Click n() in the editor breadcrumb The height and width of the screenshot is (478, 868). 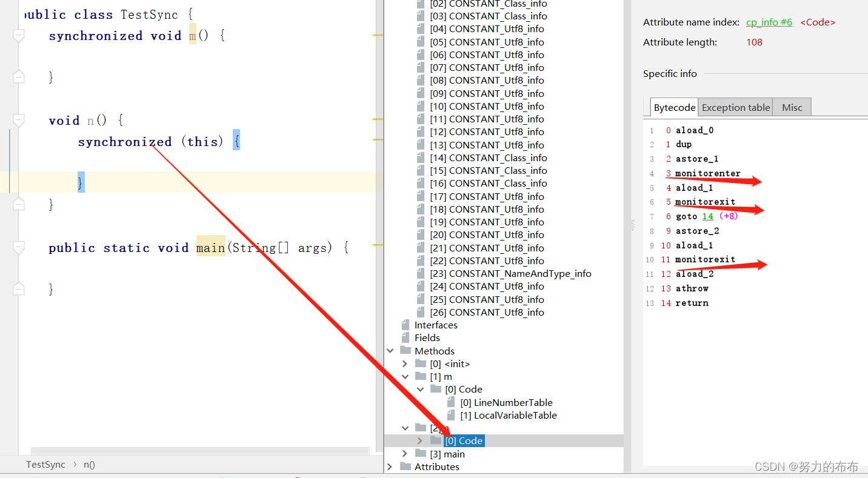point(89,465)
